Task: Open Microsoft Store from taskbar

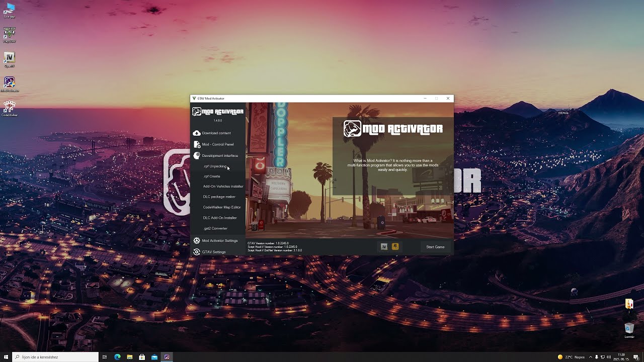Action: click(x=142, y=357)
